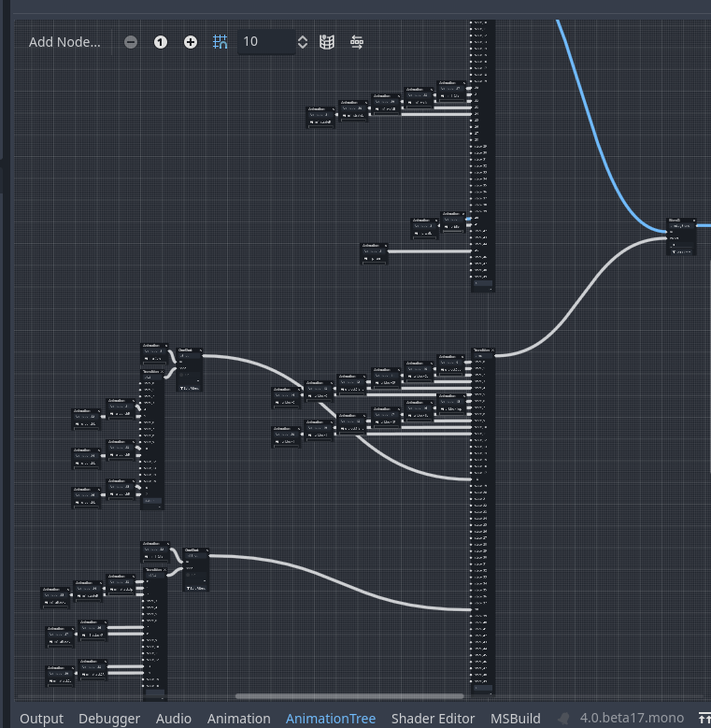Viewport: 711px width, 728px height.
Task: Close the Blend2 node
Action: [x=694, y=221]
